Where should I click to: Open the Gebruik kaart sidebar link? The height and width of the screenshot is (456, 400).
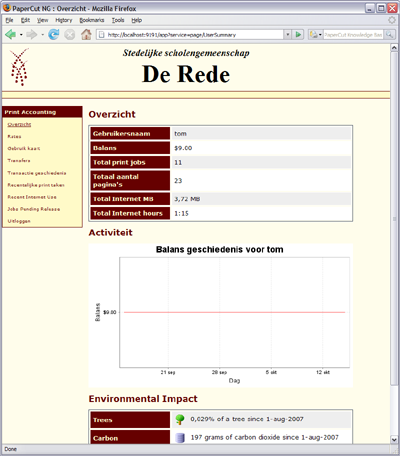24,149
